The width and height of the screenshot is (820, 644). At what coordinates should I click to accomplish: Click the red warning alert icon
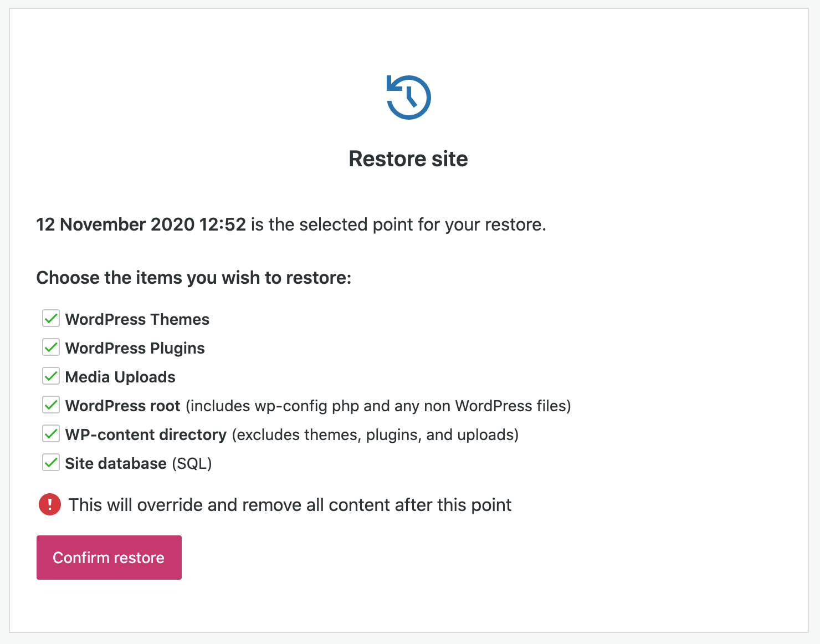pyautogui.click(x=49, y=505)
